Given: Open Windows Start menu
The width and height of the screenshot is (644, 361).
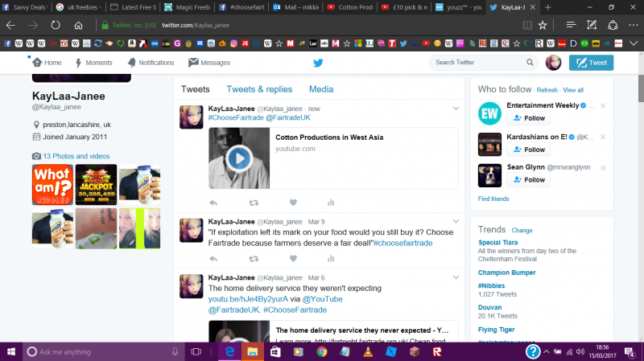Looking at the screenshot, I should pyautogui.click(x=11, y=351).
